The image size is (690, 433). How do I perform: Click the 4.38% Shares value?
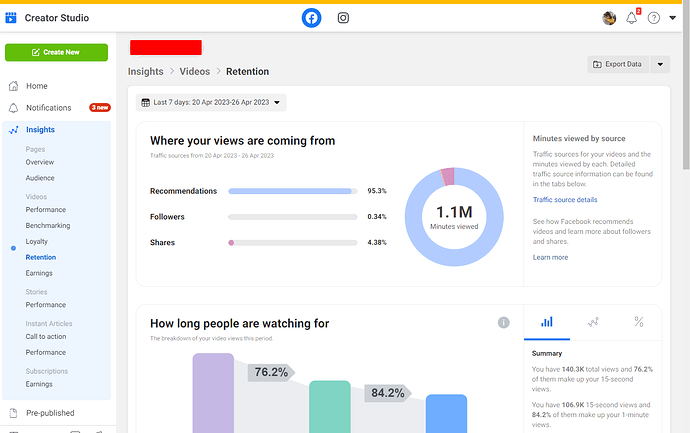coord(377,242)
